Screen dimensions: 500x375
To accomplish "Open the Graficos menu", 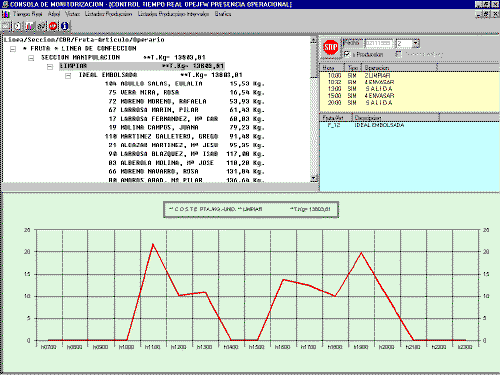I will [223, 14].
